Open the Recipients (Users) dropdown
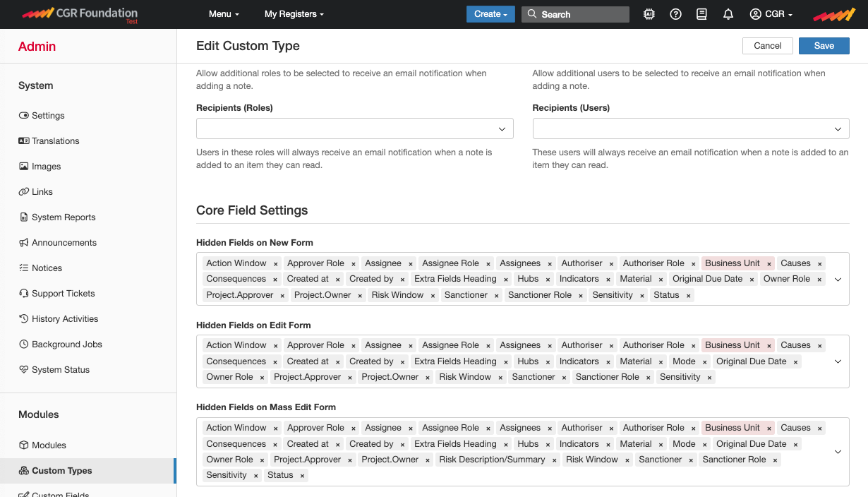The height and width of the screenshot is (497, 868). pos(838,128)
